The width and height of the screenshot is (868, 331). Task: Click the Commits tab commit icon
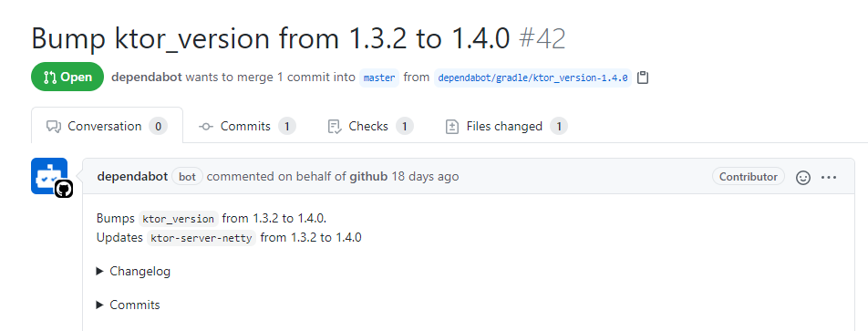point(206,127)
